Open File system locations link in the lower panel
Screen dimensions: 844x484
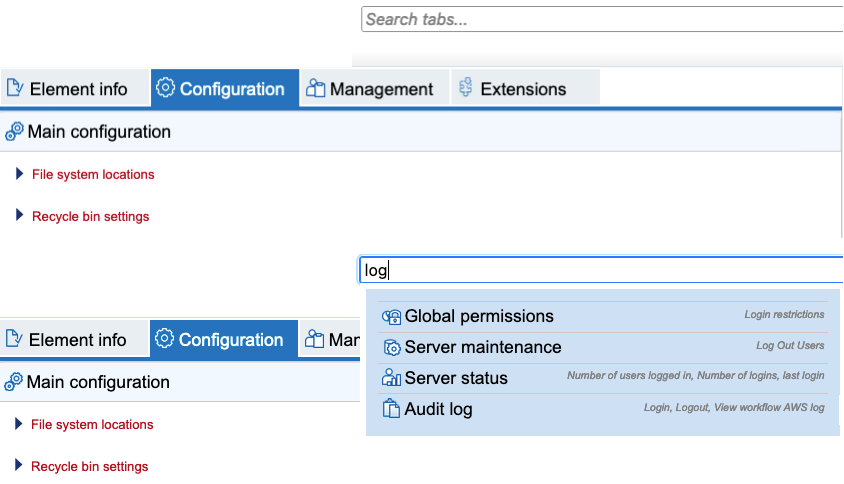[92, 424]
